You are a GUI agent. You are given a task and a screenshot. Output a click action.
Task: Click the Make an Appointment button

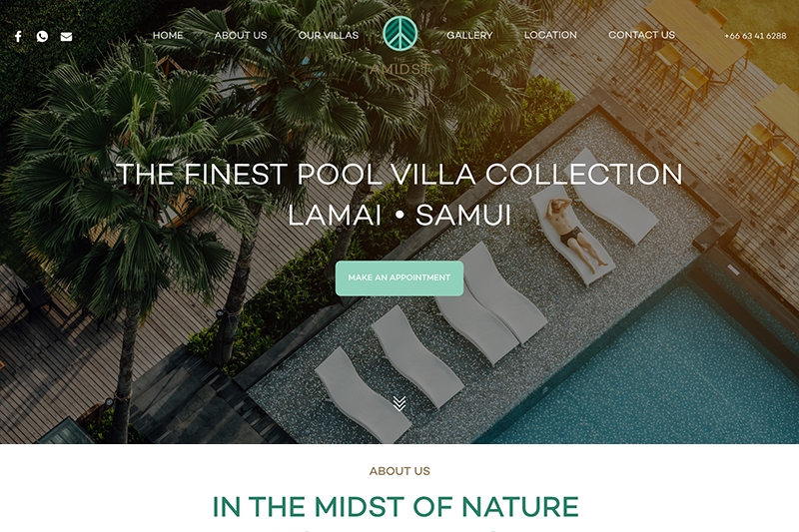(399, 277)
